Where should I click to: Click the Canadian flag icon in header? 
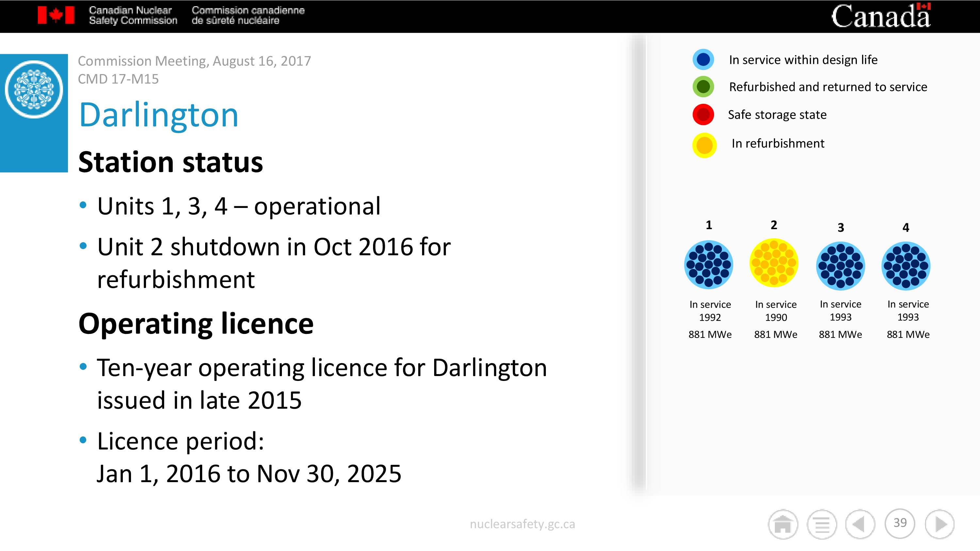point(56,15)
